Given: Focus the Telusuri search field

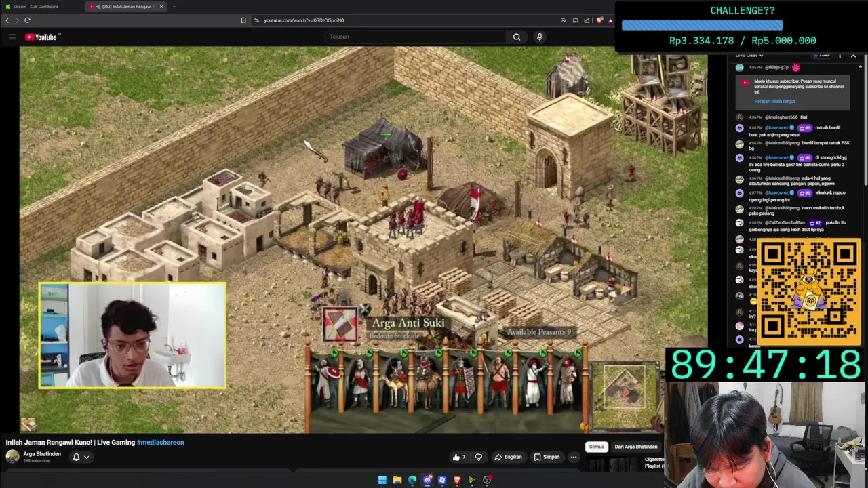Looking at the screenshot, I should pyautogui.click(x=414, y=37).
